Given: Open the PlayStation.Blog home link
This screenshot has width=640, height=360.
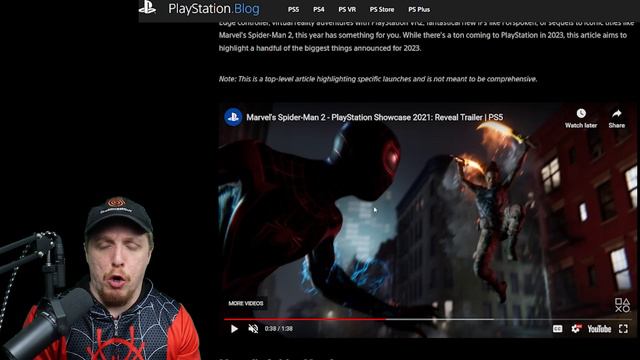Looking at the screenshot, I should [214, 9].
